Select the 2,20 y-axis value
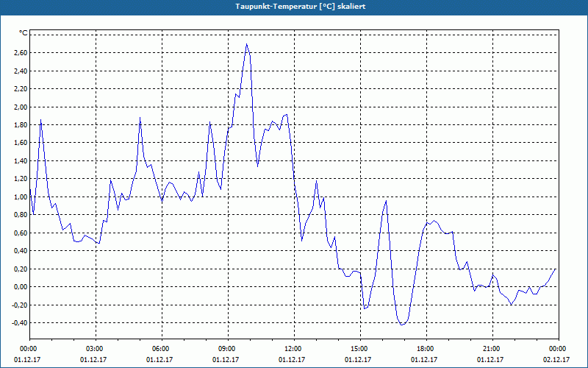The image size is (588, 368). tap(20, 89)
